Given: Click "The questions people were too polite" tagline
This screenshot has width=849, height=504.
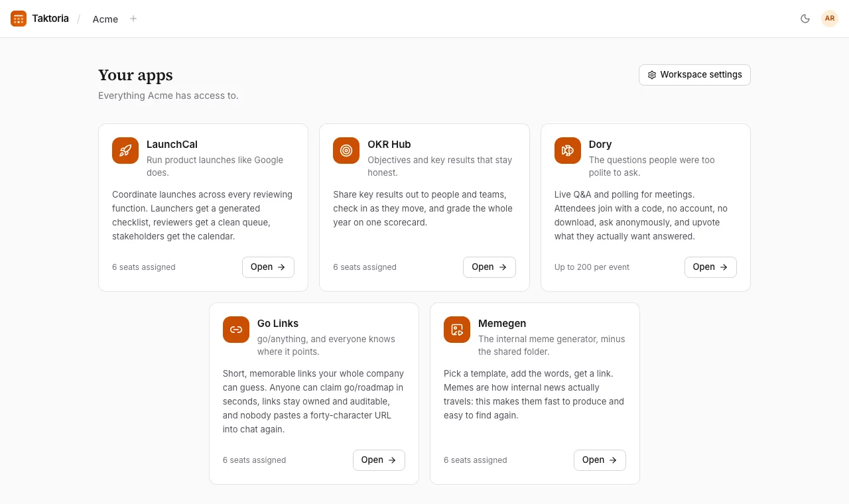Looking at the screenshot, I should coord(652,166).
